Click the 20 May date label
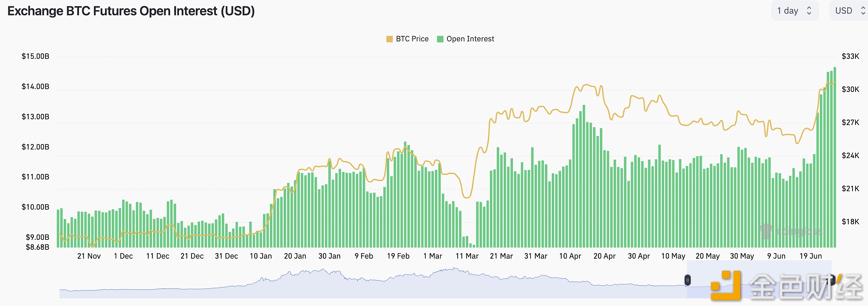 [x=708, y=256]
